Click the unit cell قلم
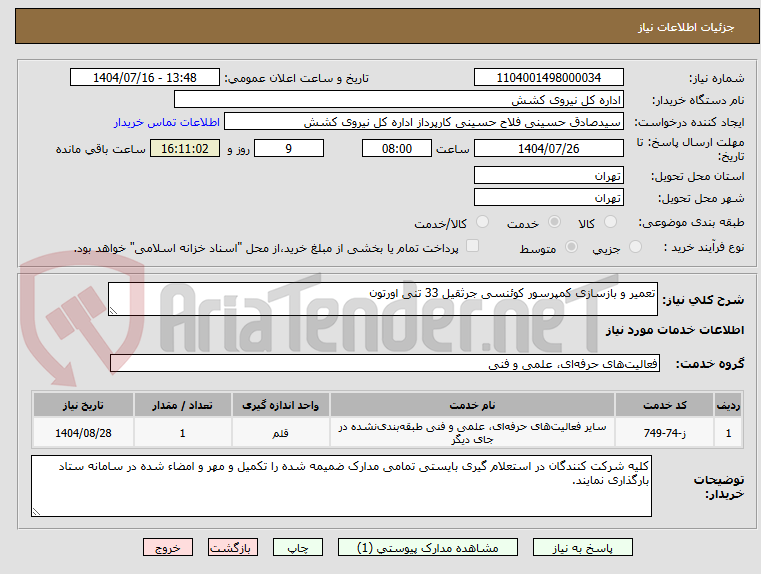 click(x=281, y=433)
